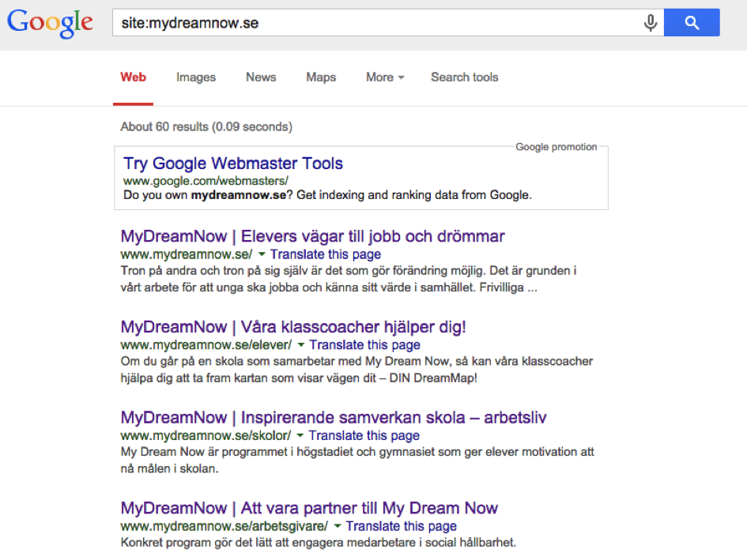This screenshot has width=747, height=560.
Task: Click the About 60 results count text
Action: point(206,126)
